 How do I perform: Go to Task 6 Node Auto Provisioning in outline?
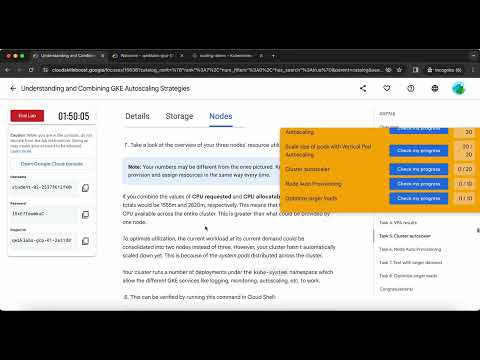(x=410, y=249)
